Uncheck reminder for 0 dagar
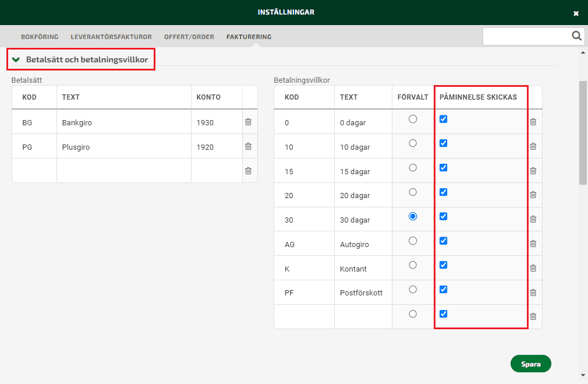The image size is (588, 384). [443, 119]
